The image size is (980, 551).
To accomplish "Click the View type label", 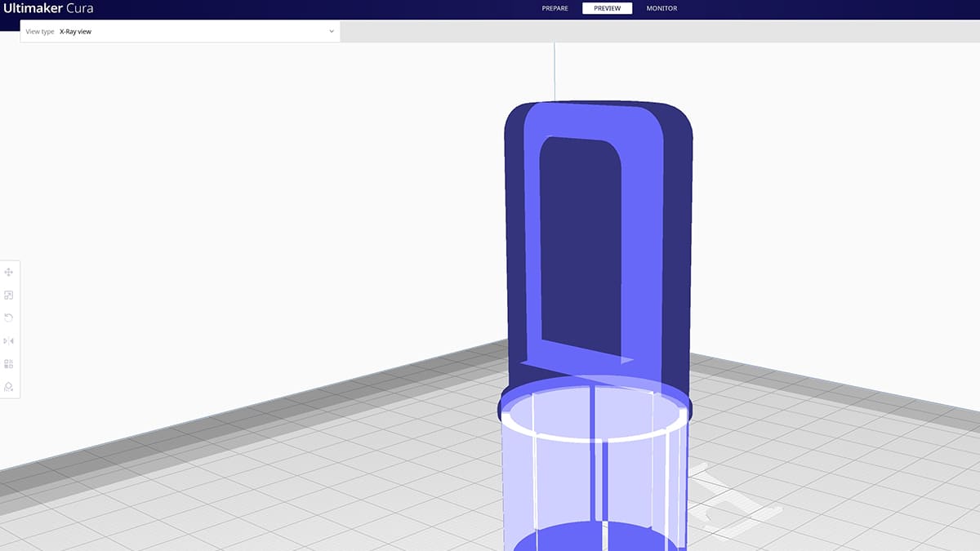I will click(x=39, y=31).
